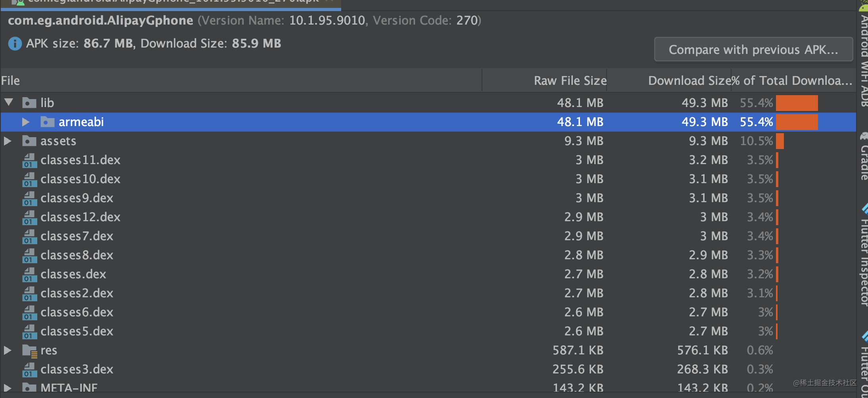This screenshot has height=398, width=868.
Task: Expand the assets folder tree node
Action: click(8, 141)
